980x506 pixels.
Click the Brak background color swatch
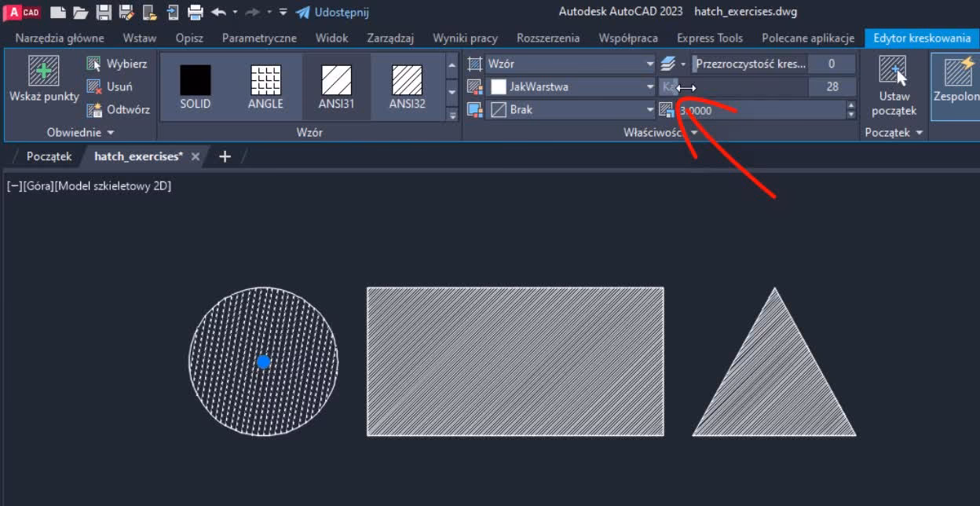pyautogui.click(x=498, y=110)
